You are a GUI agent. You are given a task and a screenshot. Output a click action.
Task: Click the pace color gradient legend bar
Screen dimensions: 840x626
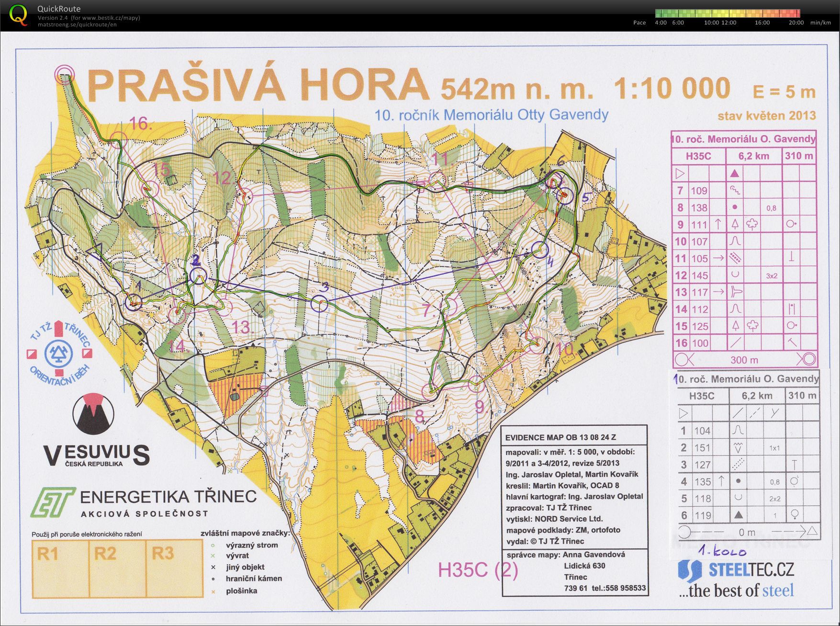[727, 13]
